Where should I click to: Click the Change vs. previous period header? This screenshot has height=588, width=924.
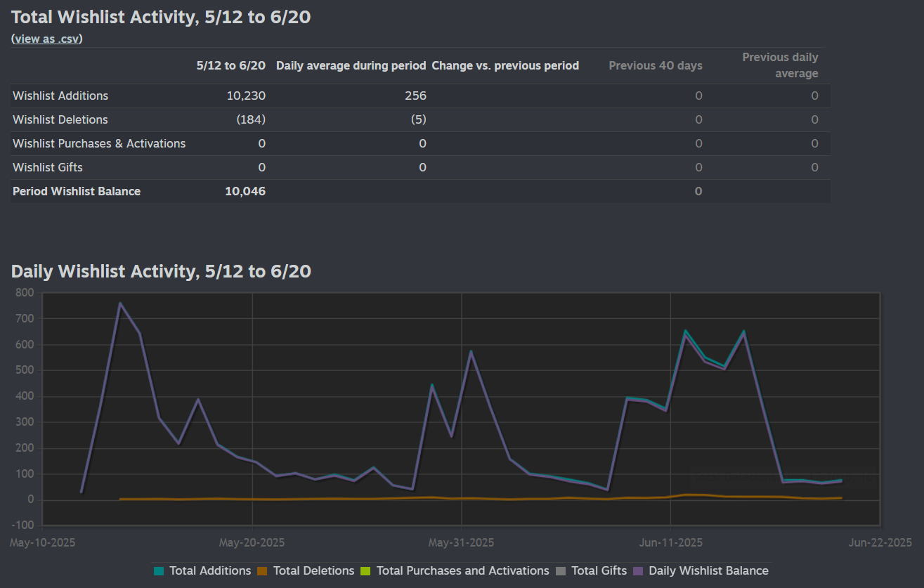click(x=505, y=66)
